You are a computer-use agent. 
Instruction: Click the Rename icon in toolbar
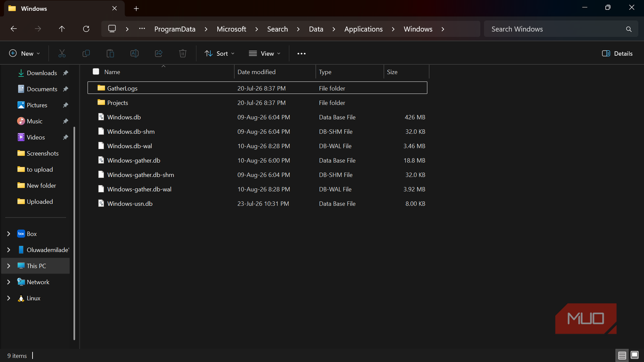coord(134,53)
